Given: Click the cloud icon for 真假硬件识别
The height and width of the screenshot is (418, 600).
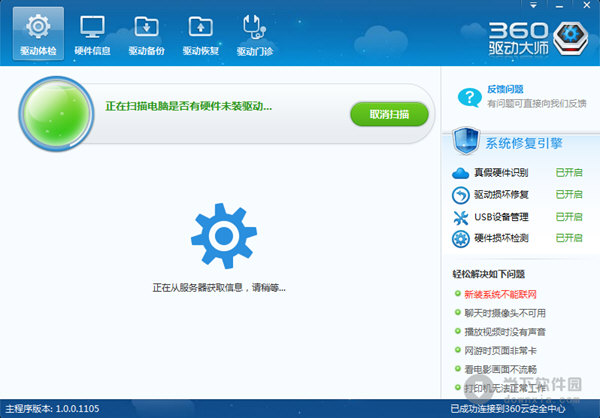Looking at the screenshot, I should tap(460, 173).
